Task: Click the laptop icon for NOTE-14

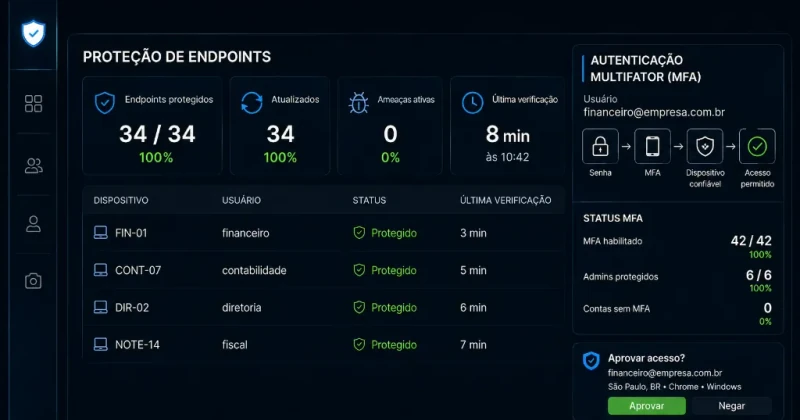Action: click(x=101, y=344)
